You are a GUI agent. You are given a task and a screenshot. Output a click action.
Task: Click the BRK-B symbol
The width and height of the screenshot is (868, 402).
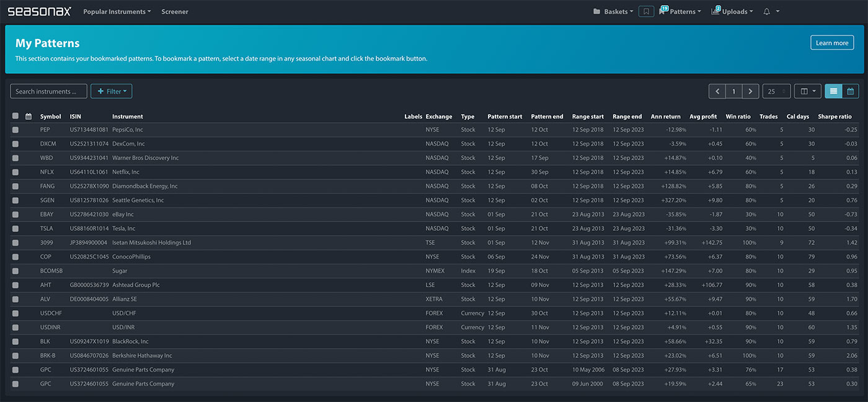coord(48,355)
